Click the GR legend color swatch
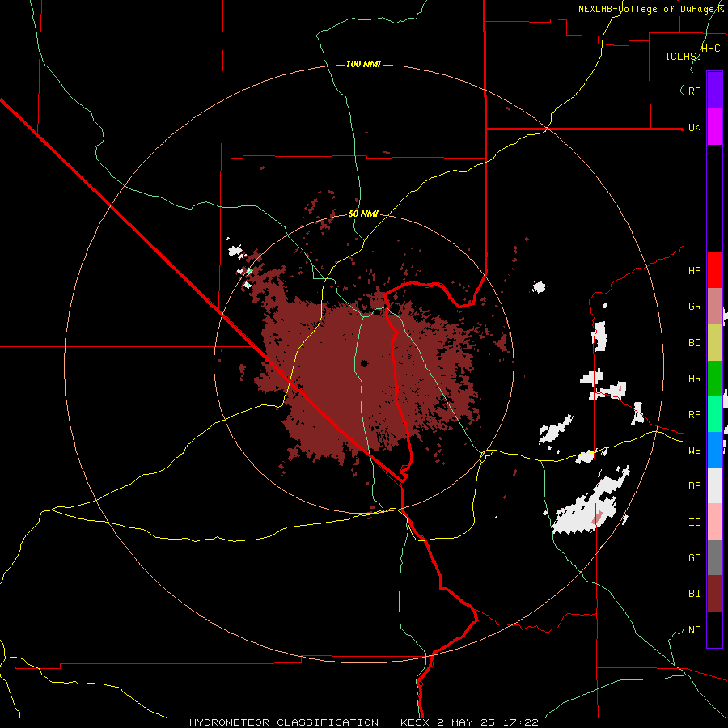 (714, 307)
